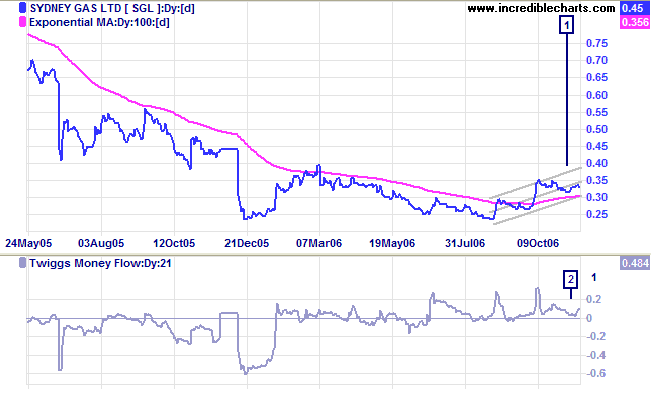Click the blue 0.45 price value box
This screenshot has width=651, height=395.
pos(634,8)
